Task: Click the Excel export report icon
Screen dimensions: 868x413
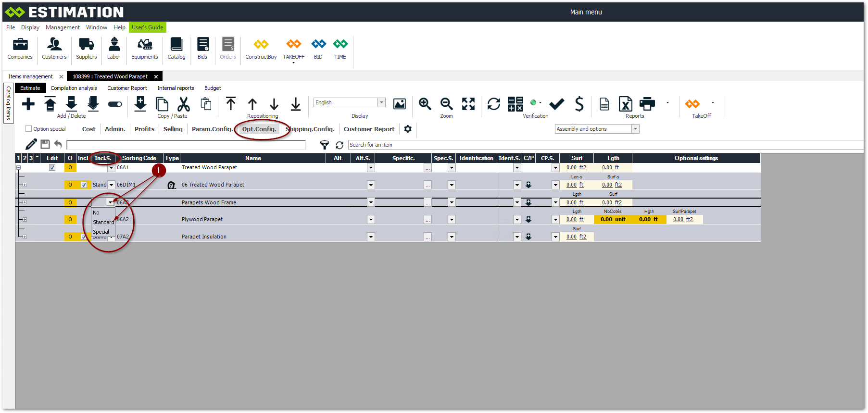Action: click(x=625, y=104)
